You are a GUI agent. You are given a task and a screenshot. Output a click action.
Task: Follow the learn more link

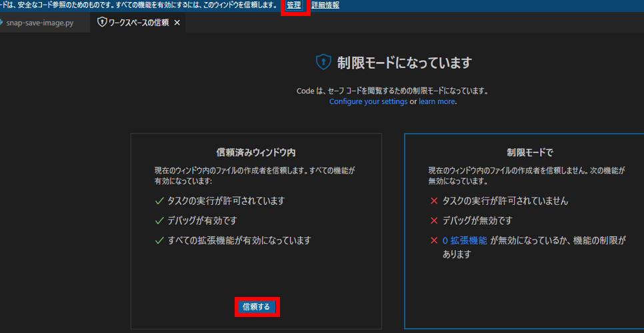click(437, 101)
